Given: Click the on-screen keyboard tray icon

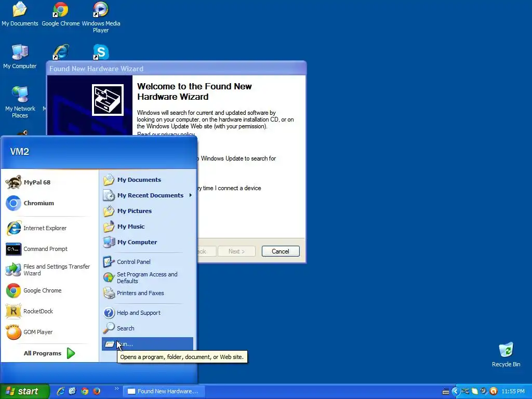Looking at the screenshot, I should pos(446,392).
